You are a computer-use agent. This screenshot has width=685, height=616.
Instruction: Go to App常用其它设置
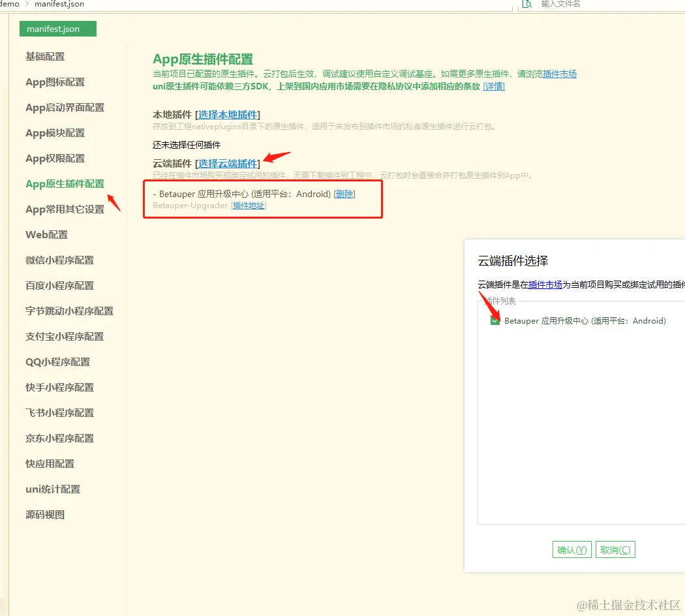coord(65,209)
